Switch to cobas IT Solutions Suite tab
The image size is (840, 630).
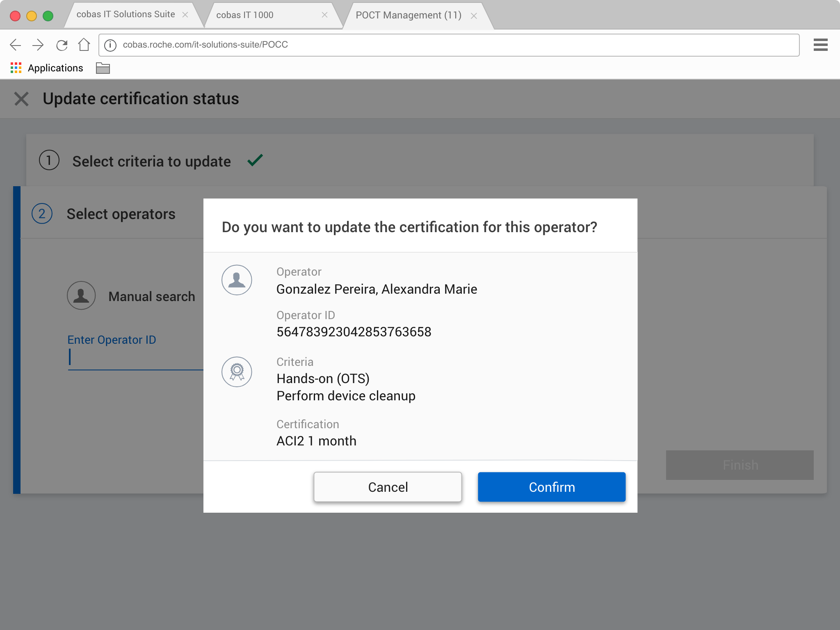pyautogui.click(x=126, y=15)
